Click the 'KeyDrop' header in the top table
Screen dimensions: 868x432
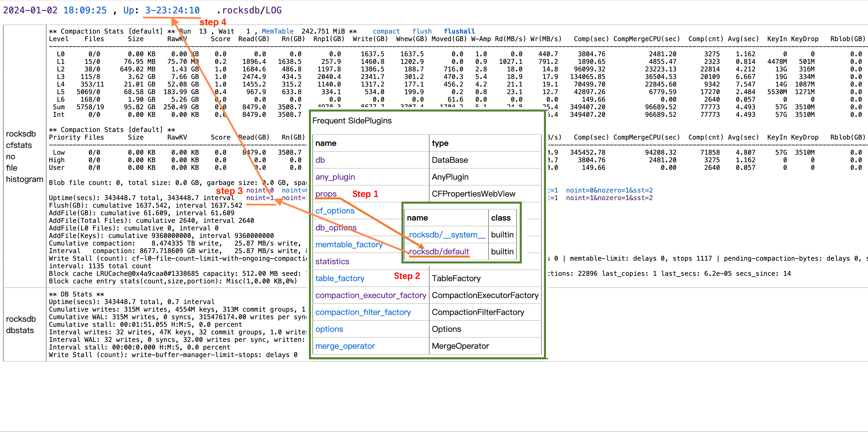point(805,39)
